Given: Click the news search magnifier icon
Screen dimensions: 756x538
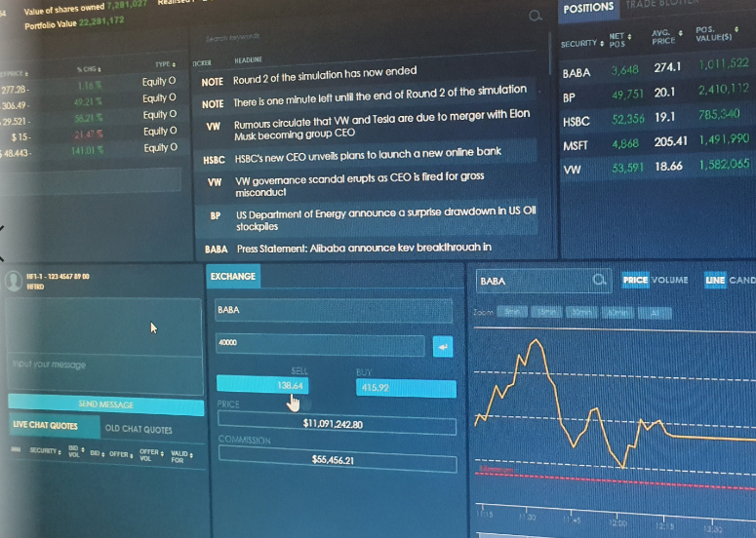Looking at the screenshot, I should 536,17.
